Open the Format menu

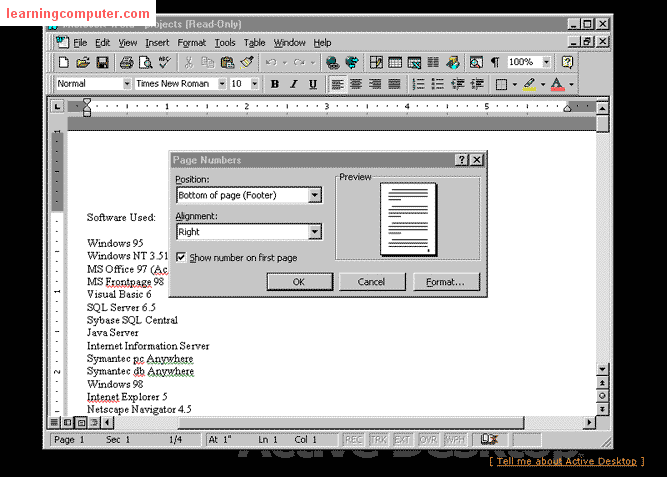coord(191,43)
